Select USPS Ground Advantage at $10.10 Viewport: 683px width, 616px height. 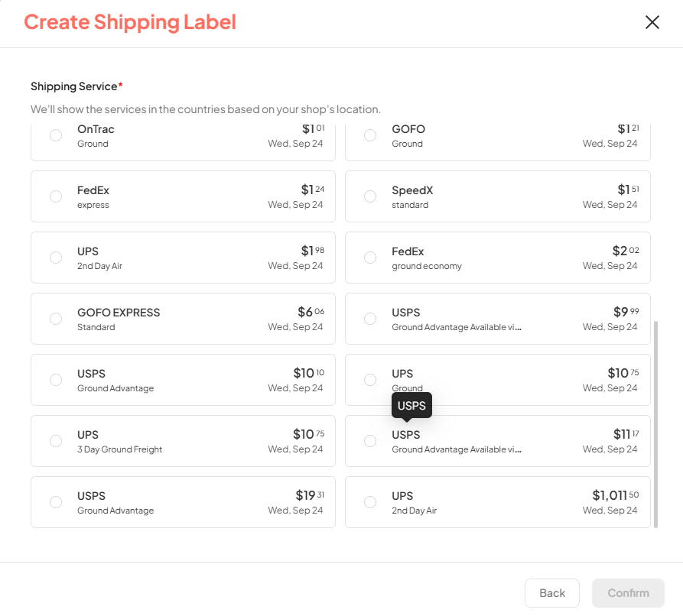[x=56, y=380]
